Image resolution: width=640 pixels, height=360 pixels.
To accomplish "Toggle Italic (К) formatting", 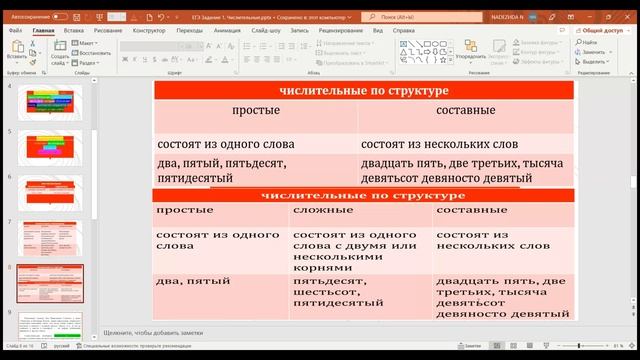I will [135, 60].
